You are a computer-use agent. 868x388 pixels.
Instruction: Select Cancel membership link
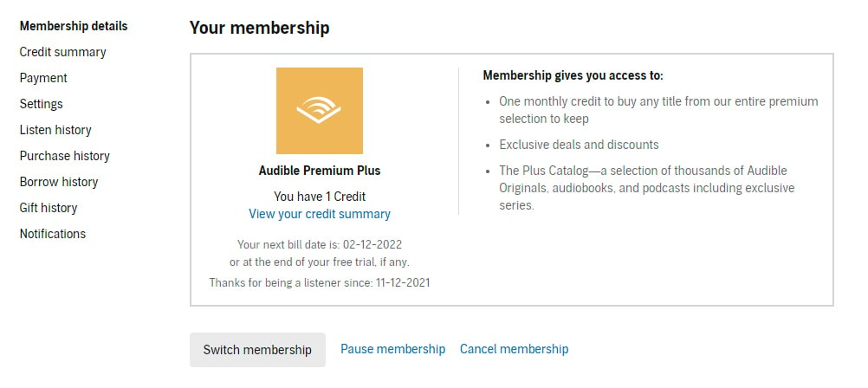point(514,349)
